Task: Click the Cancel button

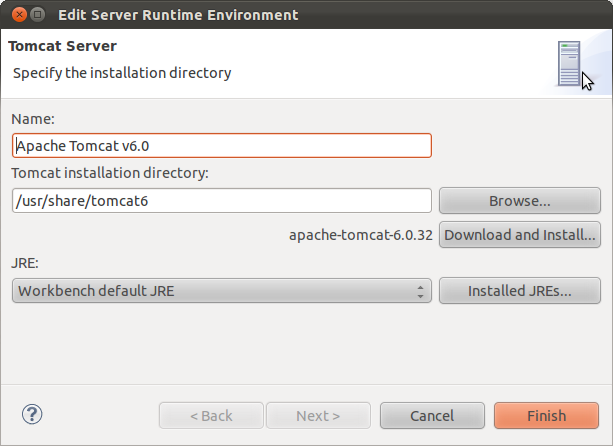Action: click(x=432, y=416)
